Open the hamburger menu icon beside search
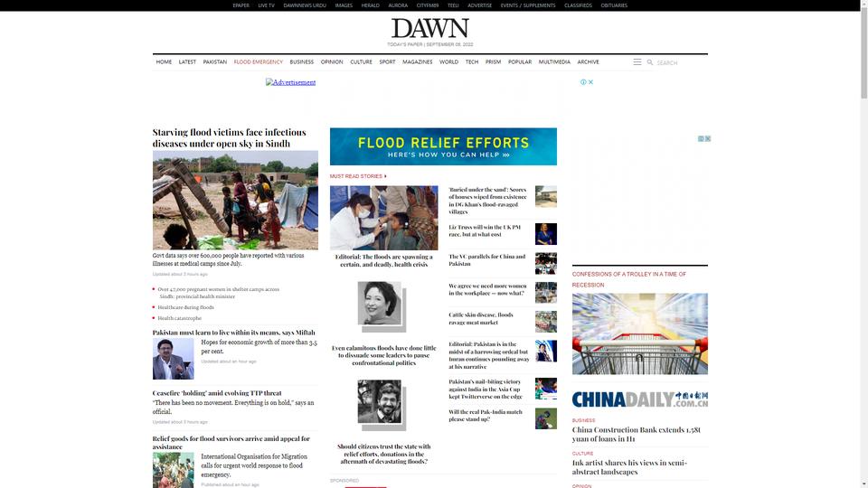 tap(637, 62)
